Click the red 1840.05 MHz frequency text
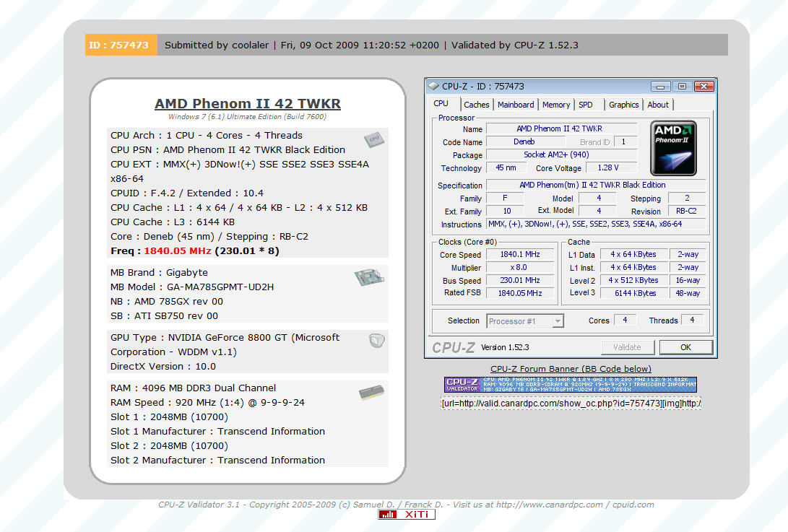The height and width of the screenshot is (532, 788). [x=178, y=250]
